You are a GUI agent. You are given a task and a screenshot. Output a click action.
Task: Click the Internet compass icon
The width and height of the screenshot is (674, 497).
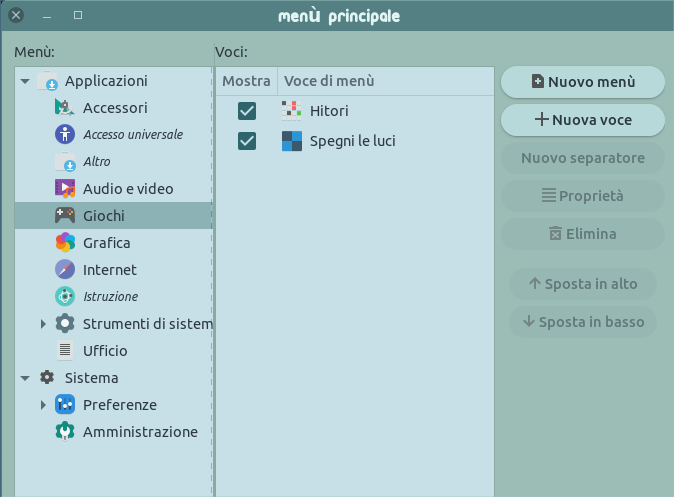65,270
